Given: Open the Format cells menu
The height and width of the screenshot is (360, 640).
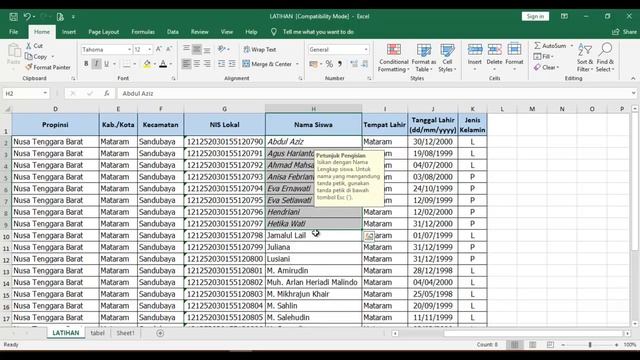Looking at the screenshot, I should 514,56.
